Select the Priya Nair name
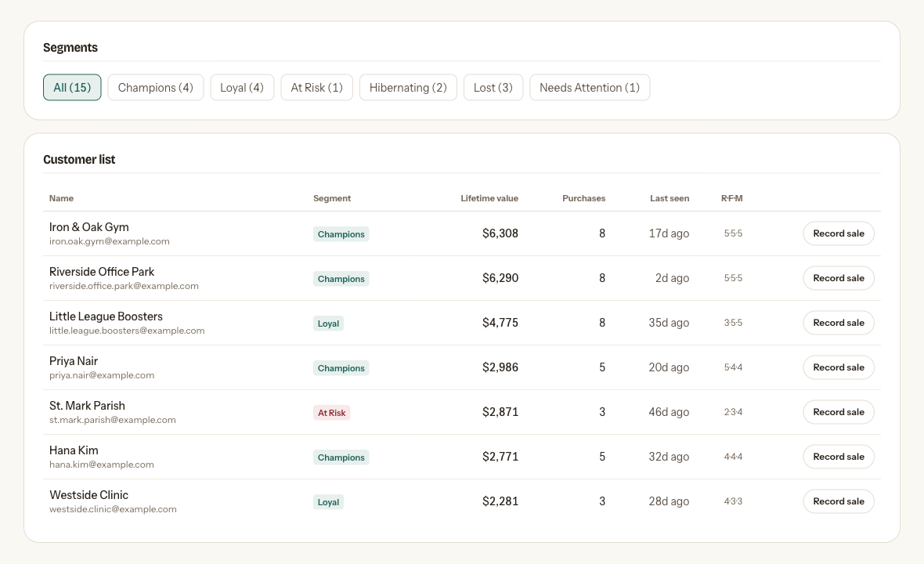The image size is (924, 564). pyautogui.click(x=74, y=361)
